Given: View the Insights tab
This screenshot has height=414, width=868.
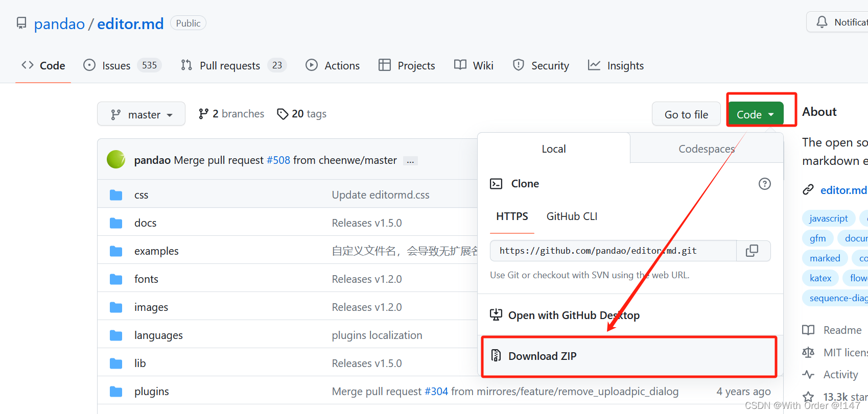Looking at the screenshot, I should 616,65.
